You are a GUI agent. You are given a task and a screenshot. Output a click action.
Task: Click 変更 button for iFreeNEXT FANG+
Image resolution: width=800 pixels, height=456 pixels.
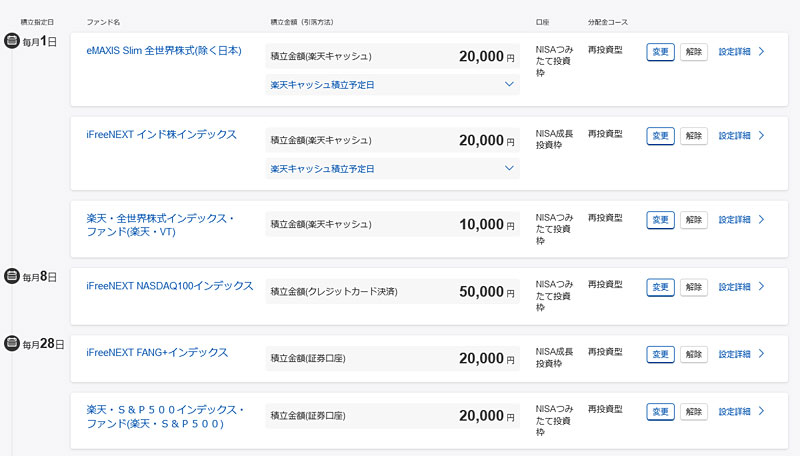[x=660, y=354]
